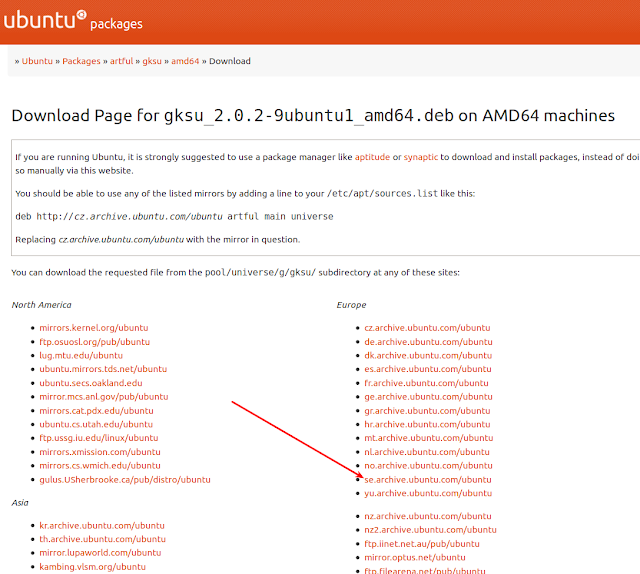Screen dimensions: 640x574
Task: Open the nz.archive.ubuntu.com/ubuntu mirror
Action: click(x=428, y=516)
